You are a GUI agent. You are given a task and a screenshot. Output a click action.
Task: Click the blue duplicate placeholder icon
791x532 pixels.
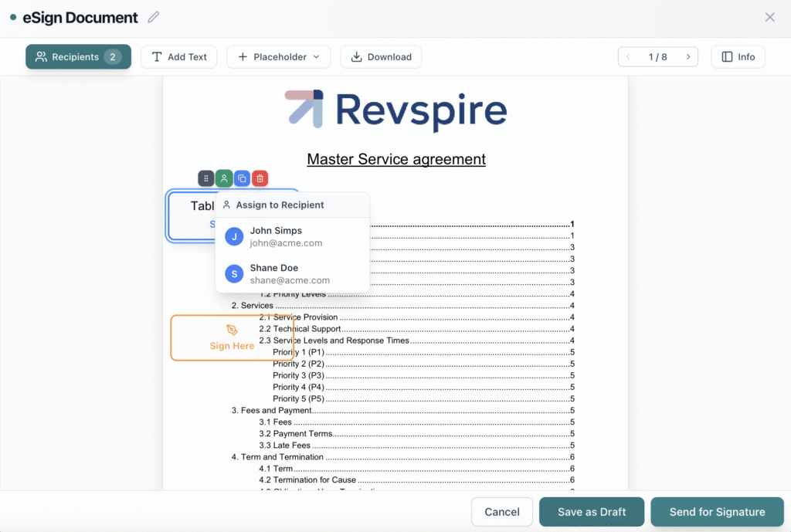coord(242,178)
